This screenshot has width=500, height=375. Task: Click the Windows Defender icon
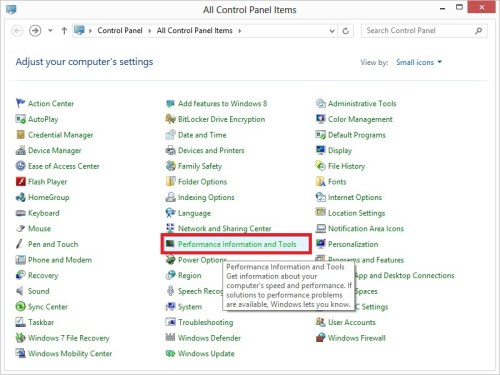coord(170,338)
